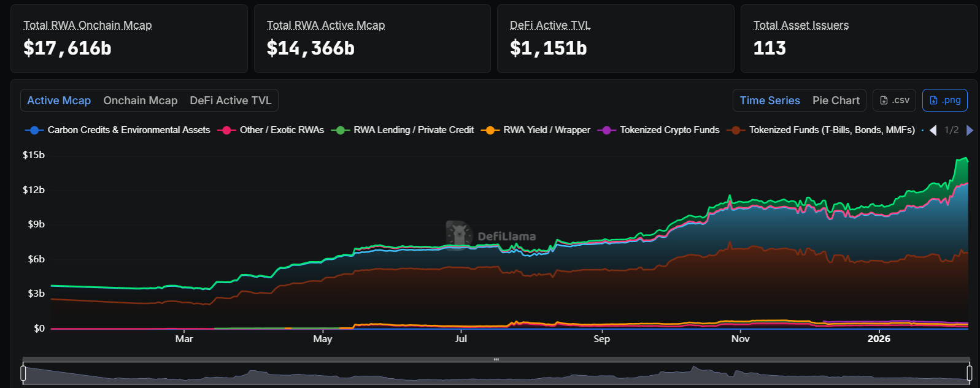Go to next legend page arrow

[x=970, y=130]
